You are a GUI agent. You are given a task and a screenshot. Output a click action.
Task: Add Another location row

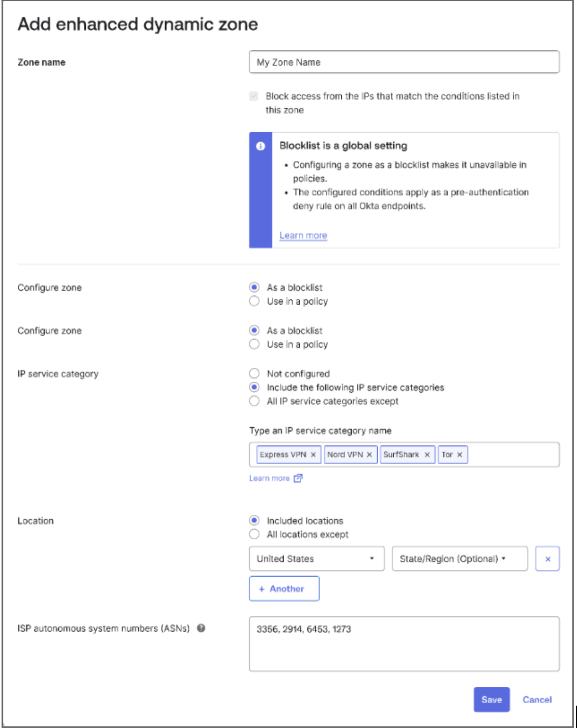(284, 588)
